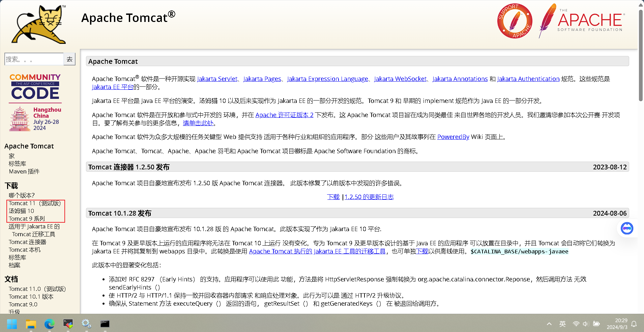Image resolution: width=644 pixels, height=332 pixels.
Task: Open the Tomcat 连接器 sidebar link
Action: pos(28,242)
